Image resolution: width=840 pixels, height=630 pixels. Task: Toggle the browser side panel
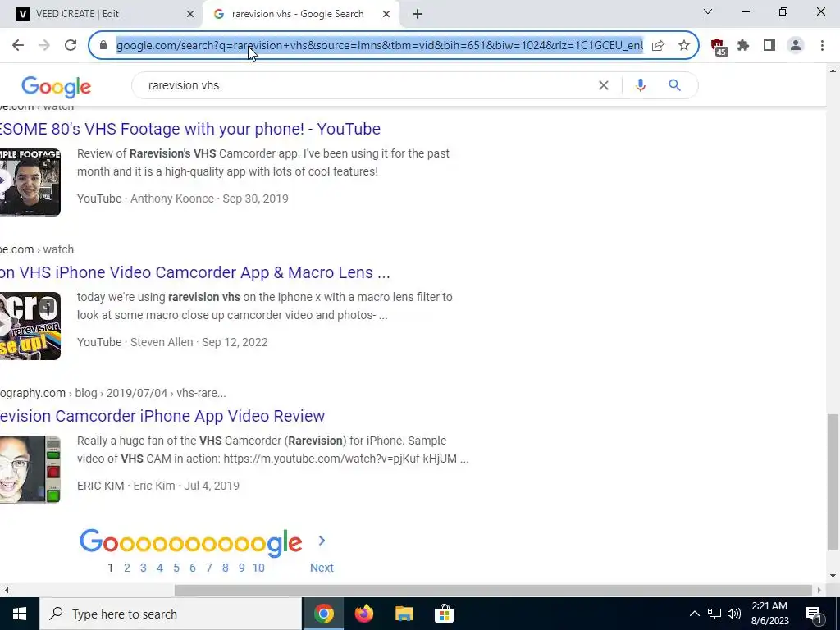point(769,45)
